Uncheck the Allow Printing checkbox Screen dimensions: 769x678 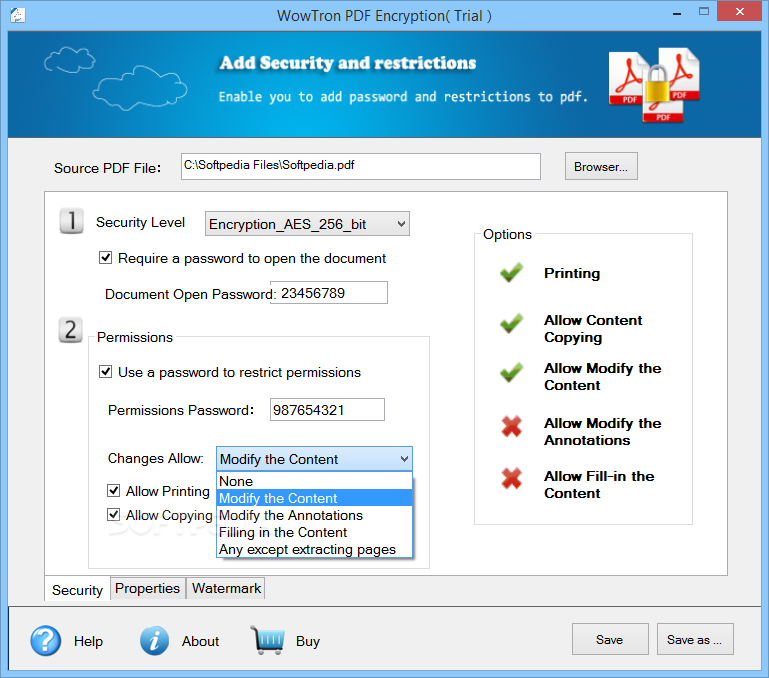[x=113, y=490]
